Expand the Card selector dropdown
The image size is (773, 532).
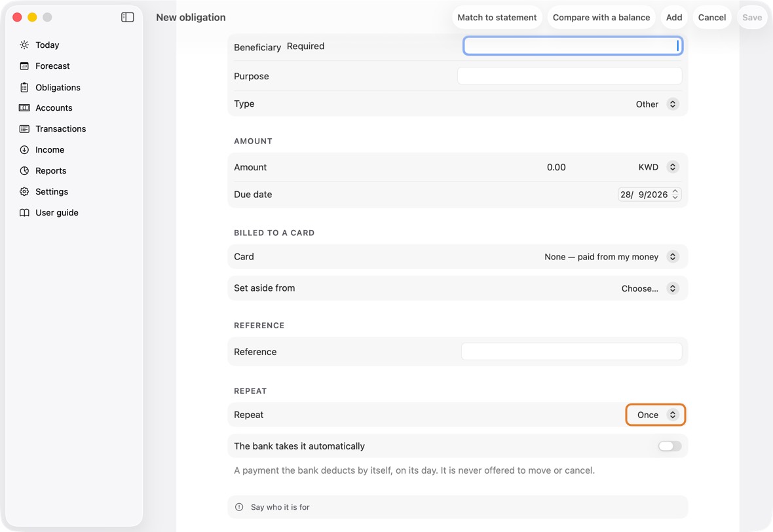[611, 257]
